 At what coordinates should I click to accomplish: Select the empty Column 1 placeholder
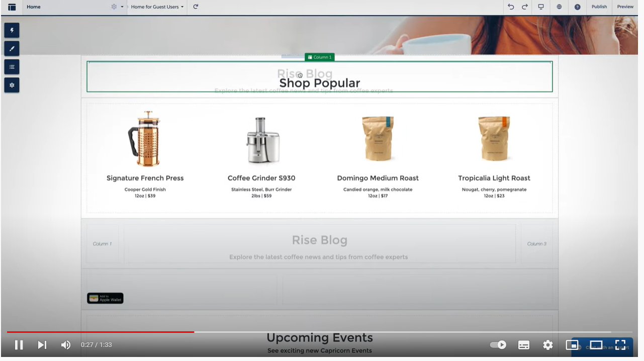click(103, 244)
